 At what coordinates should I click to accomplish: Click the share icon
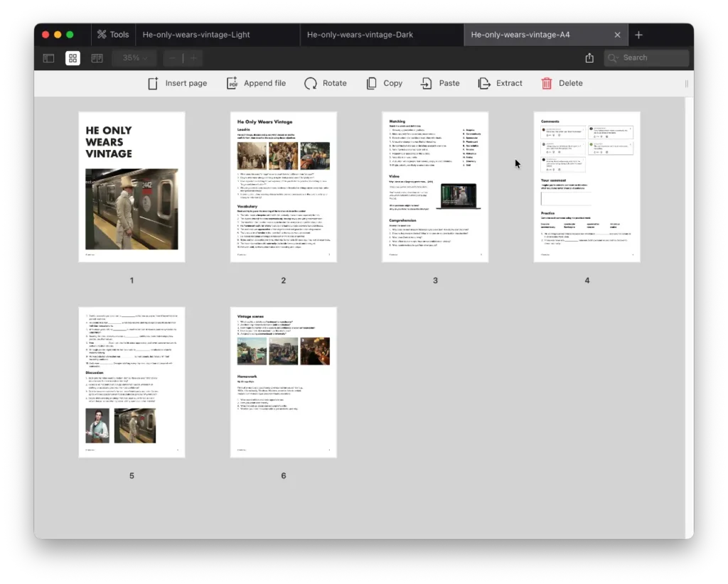click(x=589, y=58)
